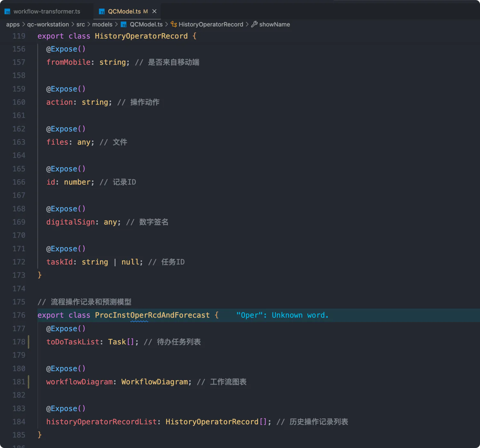Open the apps breadcrumb segment
Image resolution: width=480 pixels, height=448 pixels.
point(13,25)
